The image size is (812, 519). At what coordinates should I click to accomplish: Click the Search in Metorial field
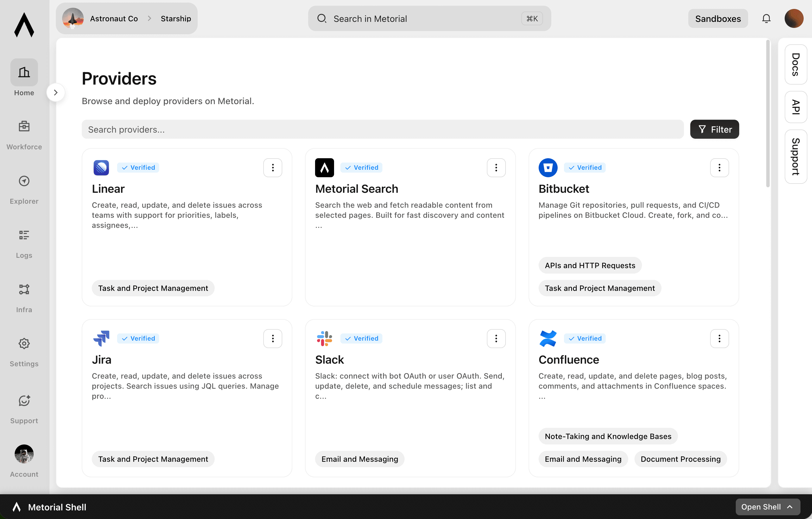[x=429, y=18]
